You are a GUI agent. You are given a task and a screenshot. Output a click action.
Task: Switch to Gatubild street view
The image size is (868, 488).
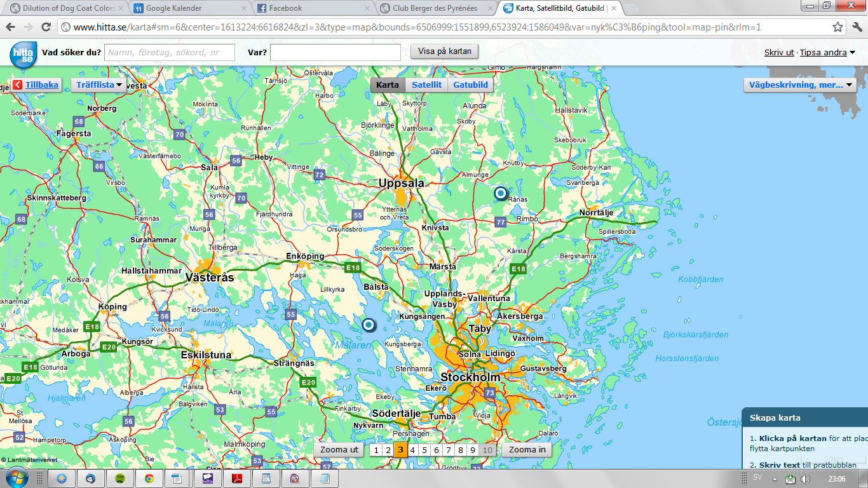point(471,85)
